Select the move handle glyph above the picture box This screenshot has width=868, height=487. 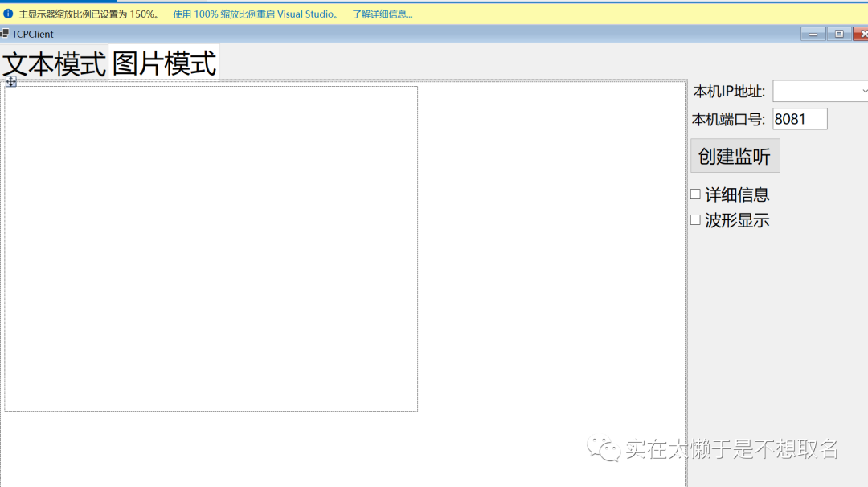point(11,82)
